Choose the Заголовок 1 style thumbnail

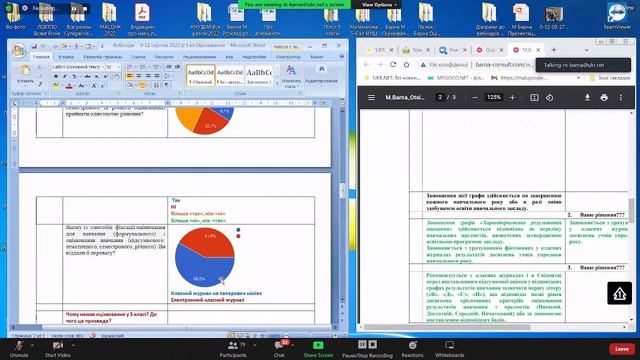click(x=259, y=75)
